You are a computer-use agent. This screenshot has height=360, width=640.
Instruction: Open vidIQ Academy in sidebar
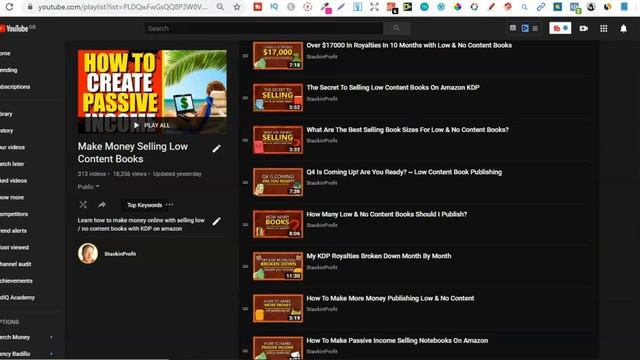(18, 298)
